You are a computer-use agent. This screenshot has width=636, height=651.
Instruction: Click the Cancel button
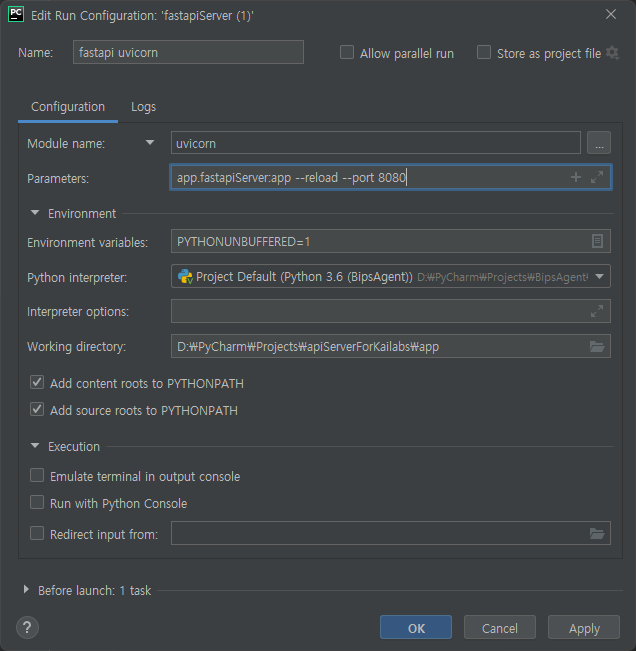499,627
